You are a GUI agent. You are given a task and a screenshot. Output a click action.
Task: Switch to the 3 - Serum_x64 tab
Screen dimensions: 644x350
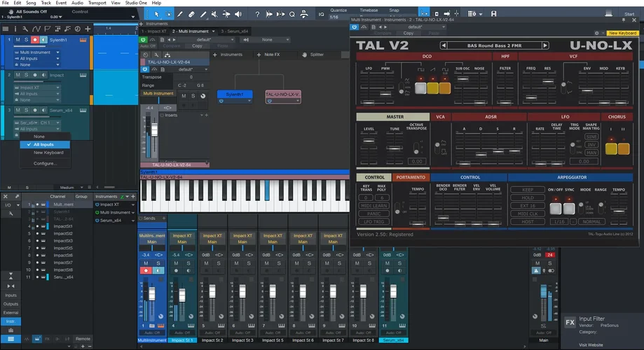click(234, 31)
